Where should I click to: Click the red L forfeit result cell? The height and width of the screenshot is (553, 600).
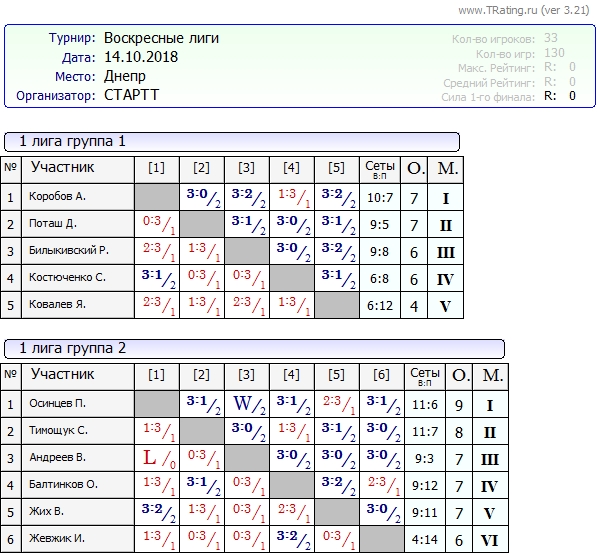(156, 458)
